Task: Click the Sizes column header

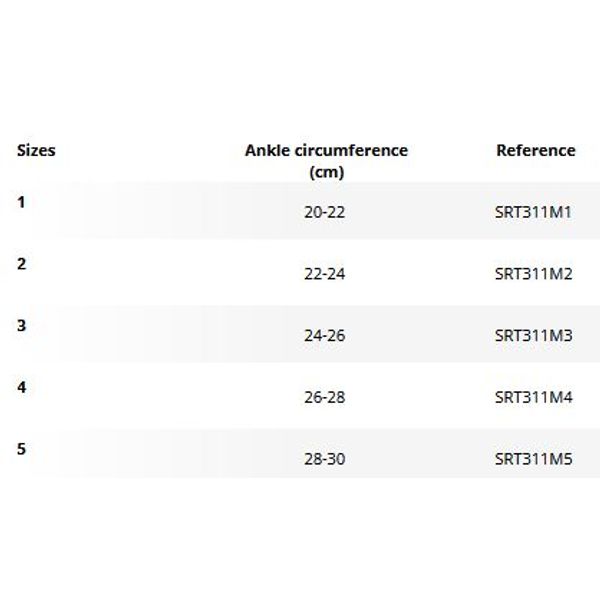Action: 36,151
